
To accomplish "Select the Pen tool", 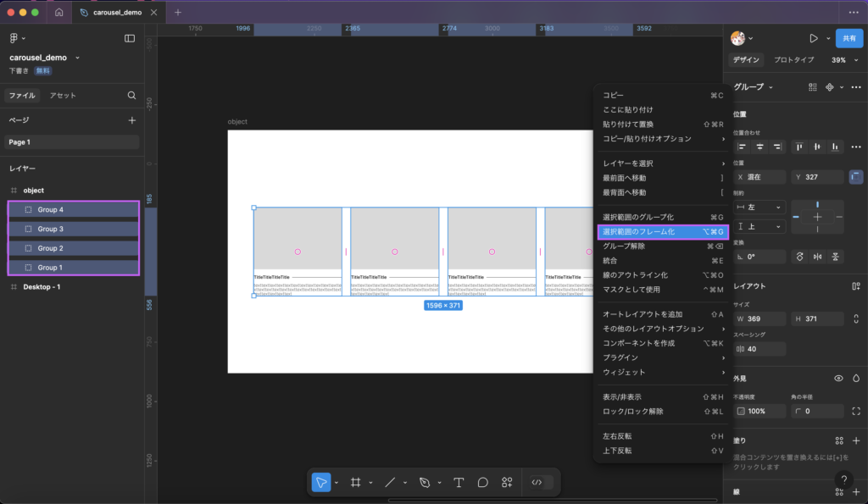I will (425, 483).
